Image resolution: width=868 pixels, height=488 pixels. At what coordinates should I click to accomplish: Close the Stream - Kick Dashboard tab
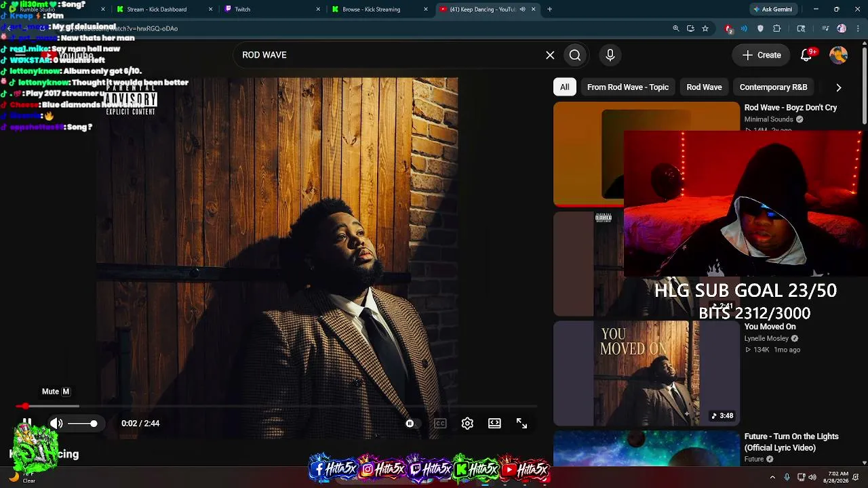[x=210, y=9]
